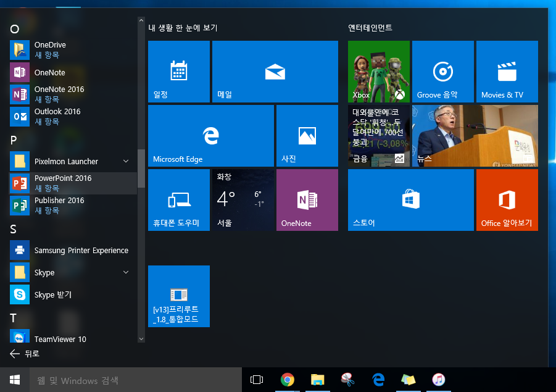Click the Windows Start button
Screen dimensions: 556x392
pyautogui.click(x=15, y=380)
